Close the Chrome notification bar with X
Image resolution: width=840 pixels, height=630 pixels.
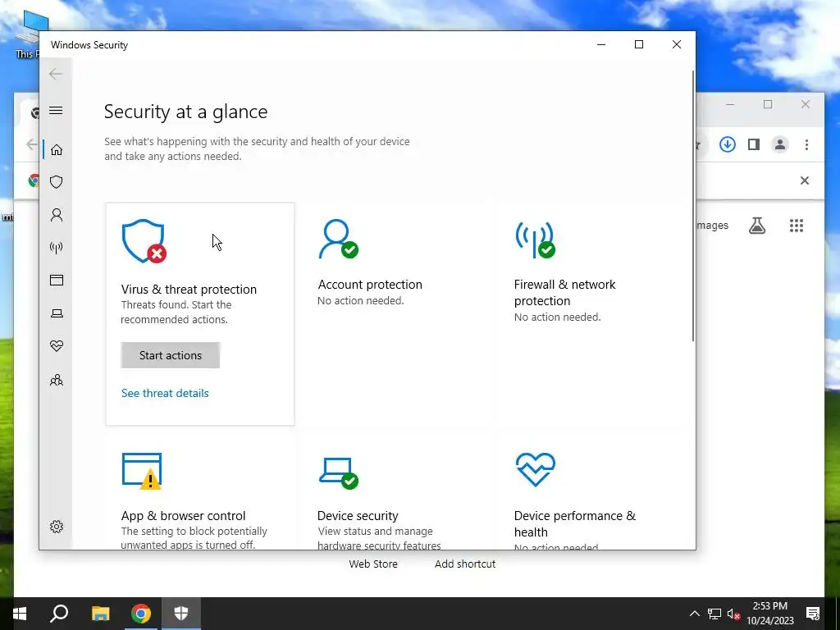(804, 180)
